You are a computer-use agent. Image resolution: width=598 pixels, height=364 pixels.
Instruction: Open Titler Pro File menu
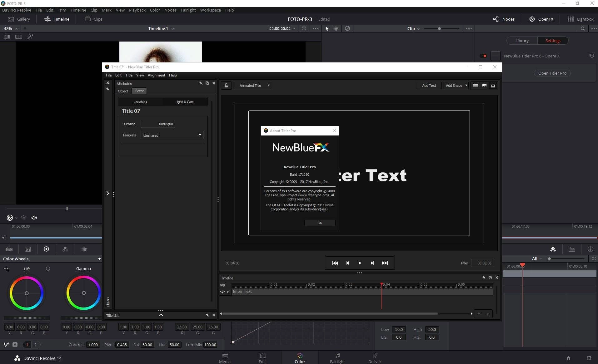pyautogui.click(x=108, y=75)
